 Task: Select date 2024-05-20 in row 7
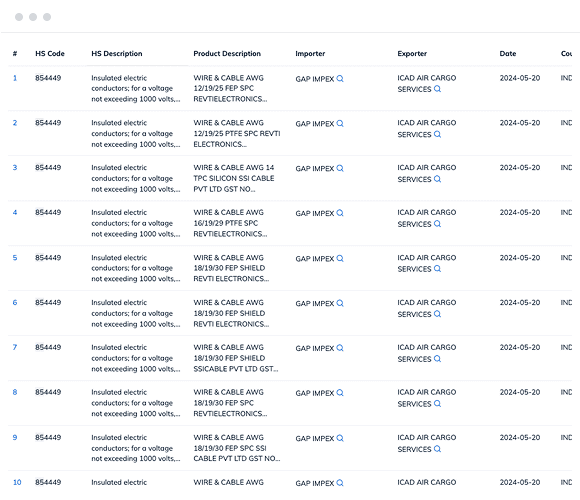520,347
